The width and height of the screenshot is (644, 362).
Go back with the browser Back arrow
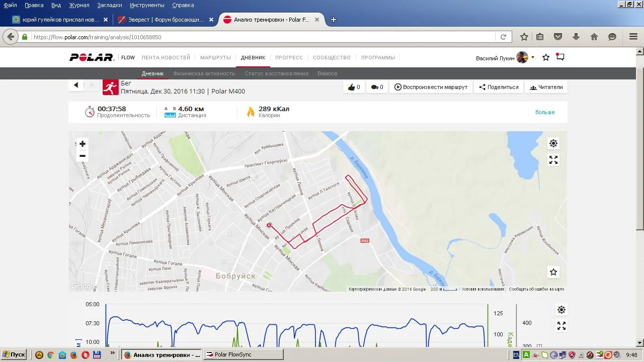point(11,37)
